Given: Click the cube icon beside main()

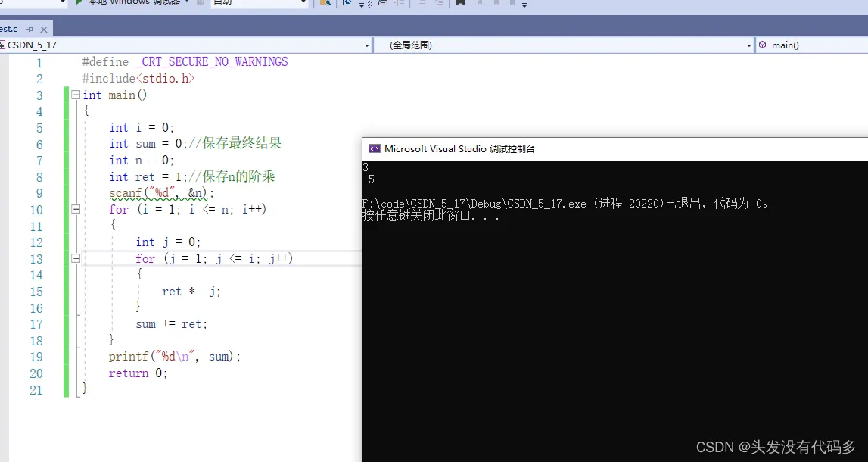Looking at the screenshot, I should [762, 45].
